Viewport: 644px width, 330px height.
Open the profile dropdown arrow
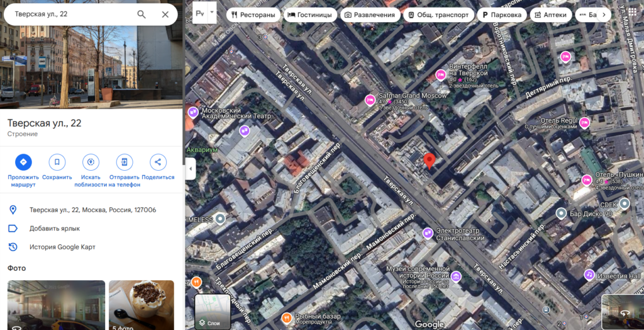click(212, 12)
